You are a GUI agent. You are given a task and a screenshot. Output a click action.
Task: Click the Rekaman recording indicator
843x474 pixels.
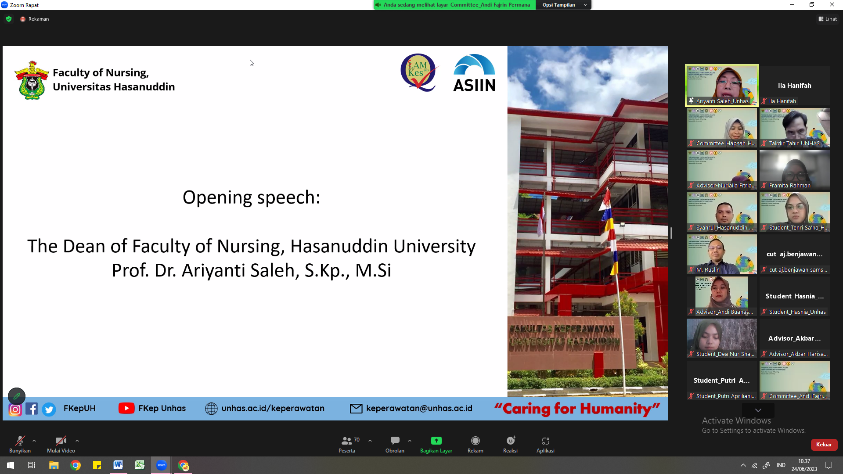pyautogui.click(x=35, y=18)
